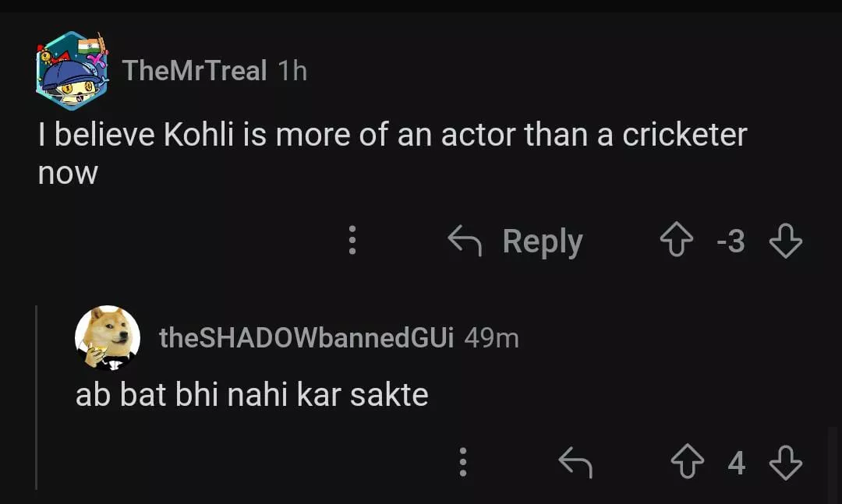Click the 49m timestamp on the reply
842x504 pixels.
(491, 338)
